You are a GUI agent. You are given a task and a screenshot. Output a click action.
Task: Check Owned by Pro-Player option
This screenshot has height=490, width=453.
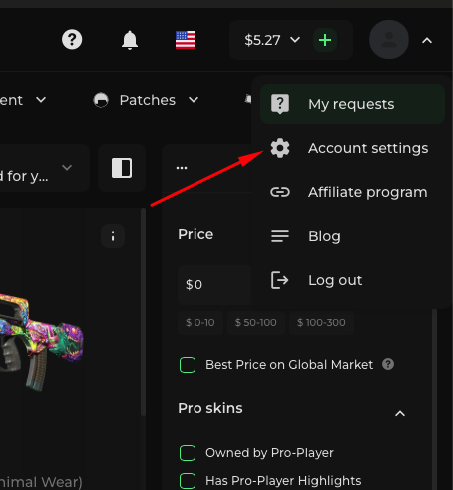tap(187, 453)
